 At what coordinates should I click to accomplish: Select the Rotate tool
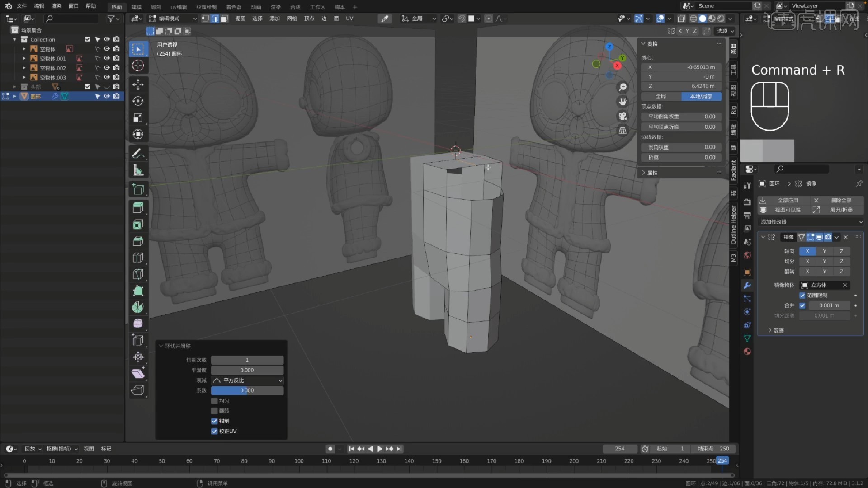[x=138, y=101]
